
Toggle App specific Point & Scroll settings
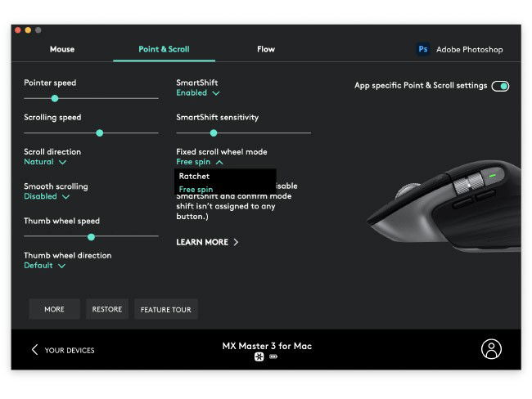[500, 86]
